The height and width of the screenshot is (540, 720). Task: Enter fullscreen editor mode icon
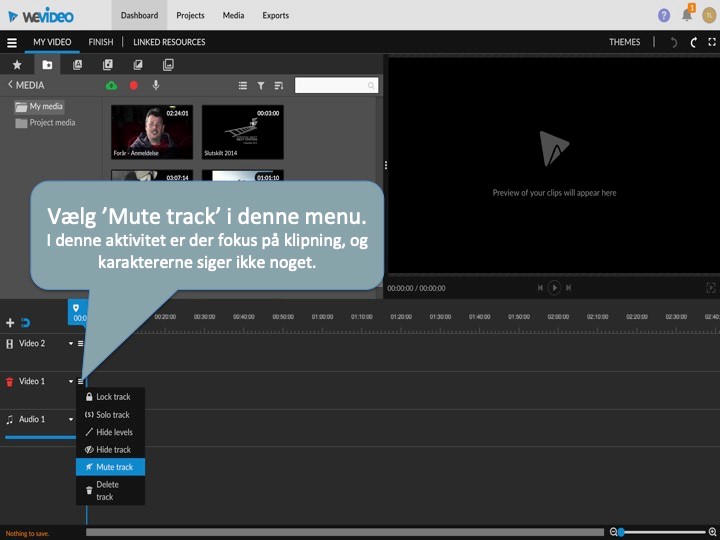[712, 42]
